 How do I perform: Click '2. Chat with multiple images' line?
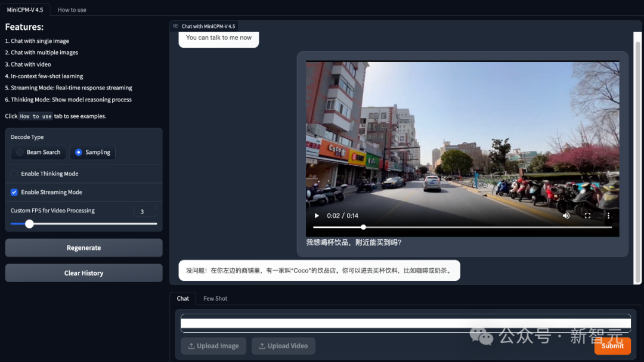(42, 52)
